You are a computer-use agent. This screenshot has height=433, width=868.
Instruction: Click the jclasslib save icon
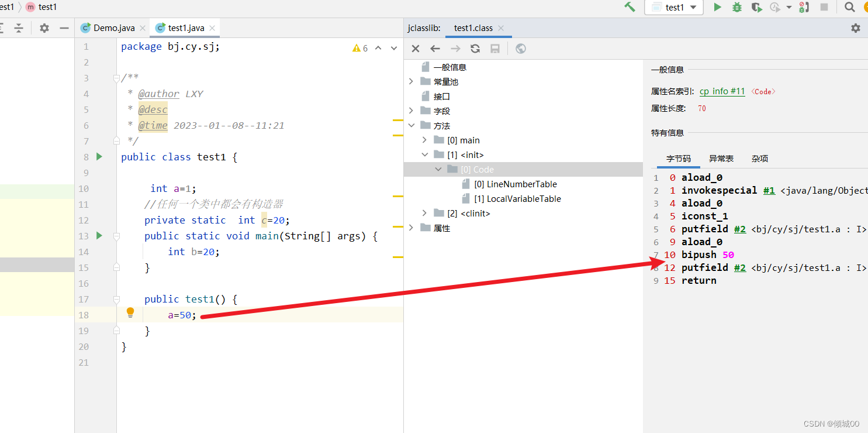495,49
